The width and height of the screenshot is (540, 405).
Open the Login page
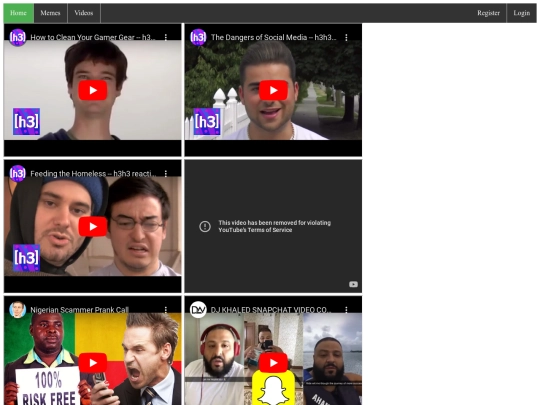(x=521, y=13)
